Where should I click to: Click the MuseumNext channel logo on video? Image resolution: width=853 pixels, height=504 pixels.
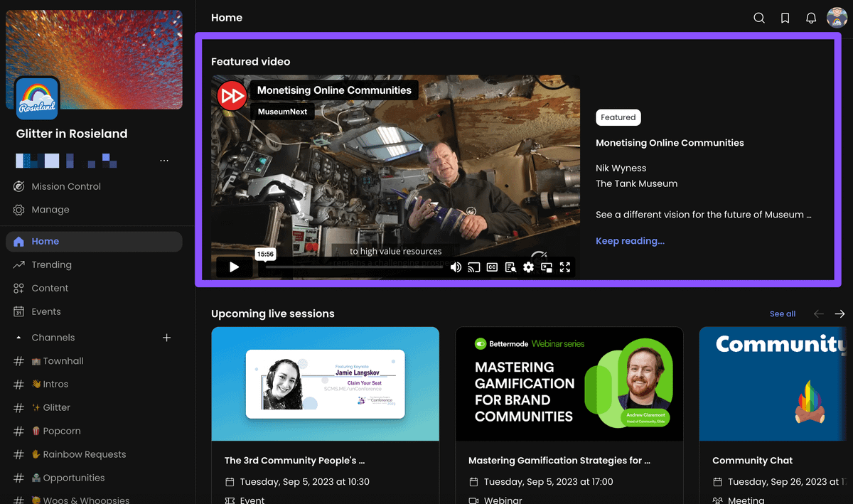tap(231, 95)
